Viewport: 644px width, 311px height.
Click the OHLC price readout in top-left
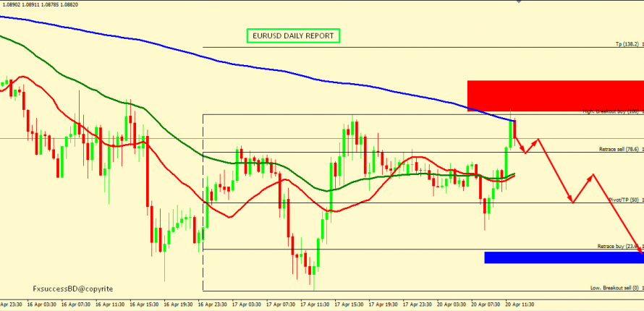point(43,4)
